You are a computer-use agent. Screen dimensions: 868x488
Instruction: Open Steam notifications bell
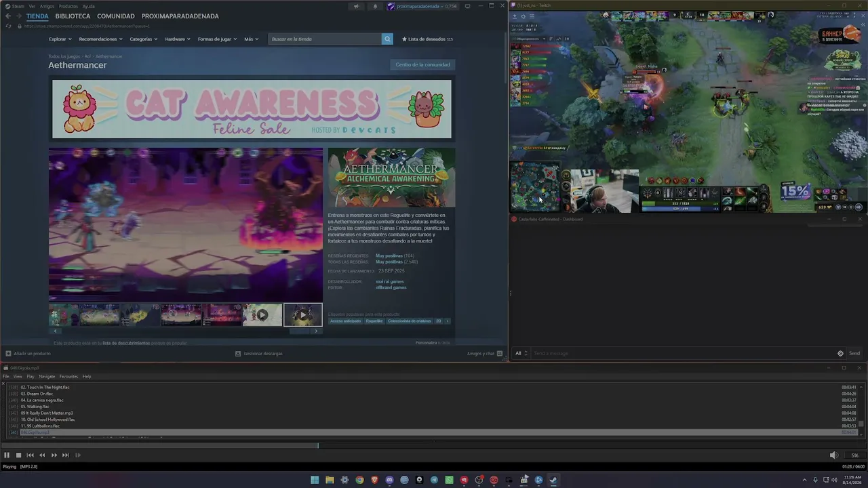coord(375,6)
